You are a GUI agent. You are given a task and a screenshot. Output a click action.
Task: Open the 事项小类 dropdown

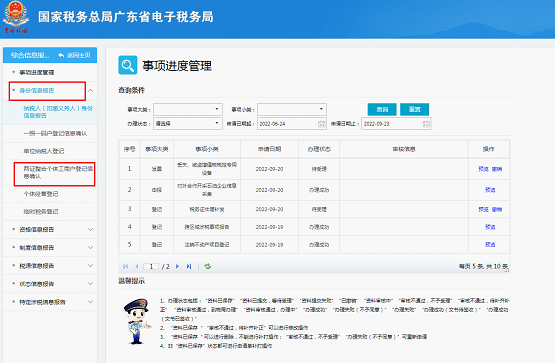point(292,109)
